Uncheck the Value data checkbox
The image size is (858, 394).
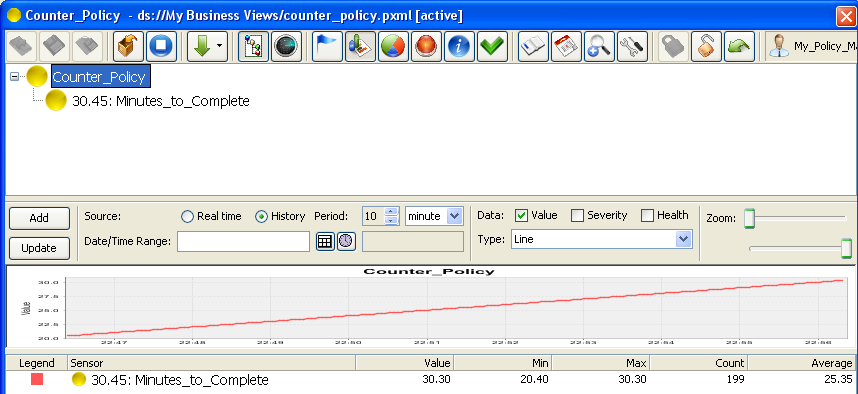[521, 216]
